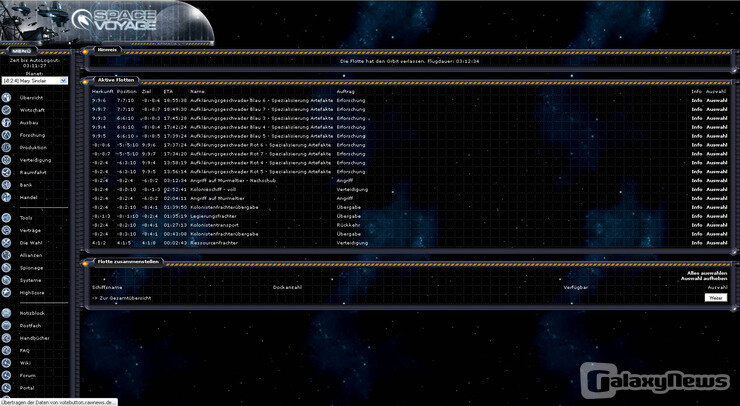
Task: Open the Wirtschaft menu icon
Action: [x=6, y=110]
